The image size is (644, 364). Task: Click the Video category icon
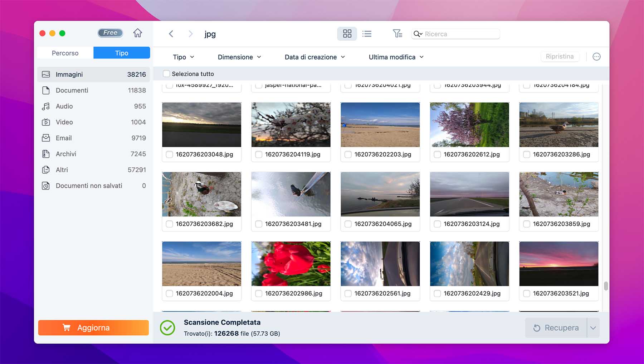pyautogui.click(x=46, y=122)
